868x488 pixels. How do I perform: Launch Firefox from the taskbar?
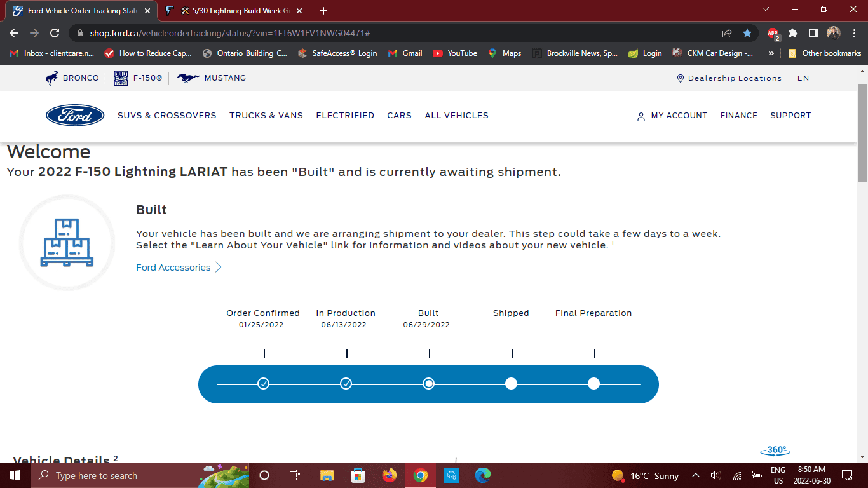coord(389,475)
